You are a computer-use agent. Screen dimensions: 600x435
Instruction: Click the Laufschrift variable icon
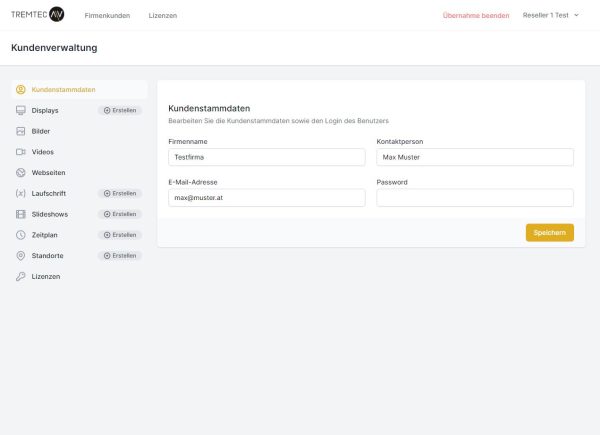(21, 193)
